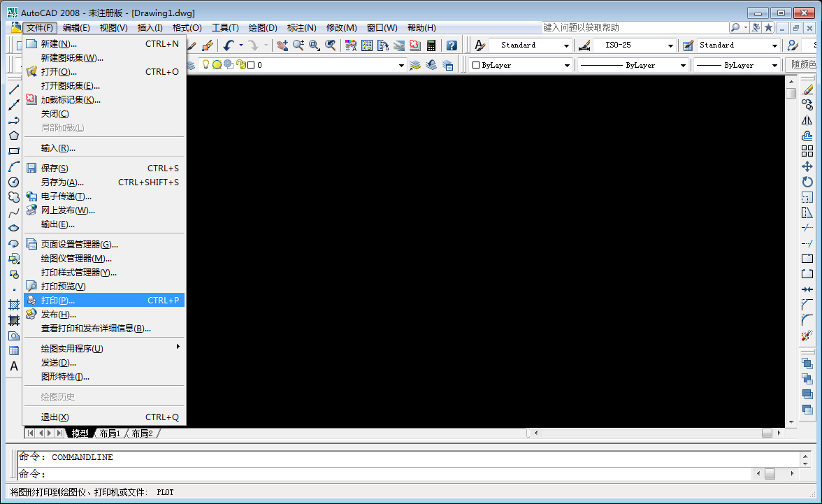
Task: Open the layer selection dropdown
Action: point(401,65)
